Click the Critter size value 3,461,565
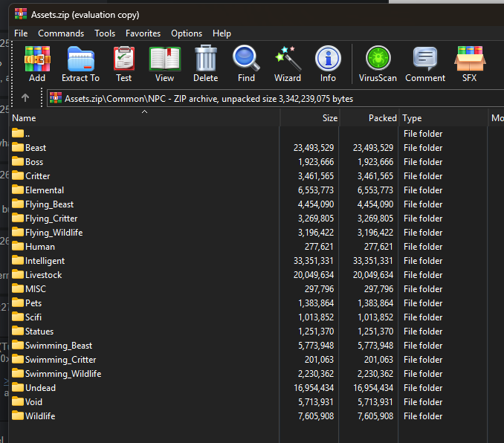 [x=316, y=176]
